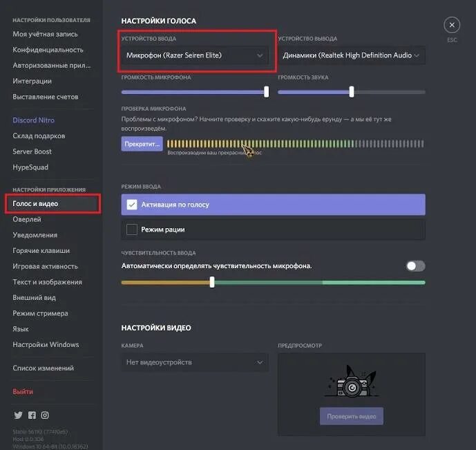
Task: Click the mic test level meter
Action: point(296,144)
